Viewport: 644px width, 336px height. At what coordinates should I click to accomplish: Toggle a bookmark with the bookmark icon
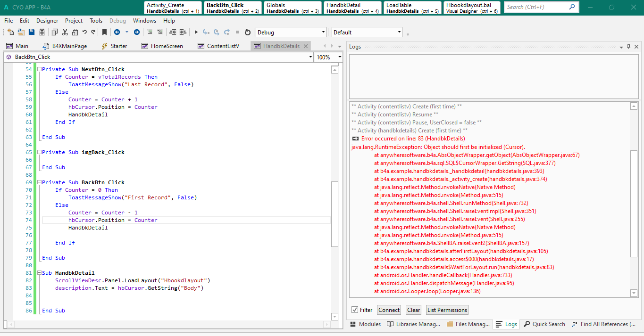click(x=105, y=32)
